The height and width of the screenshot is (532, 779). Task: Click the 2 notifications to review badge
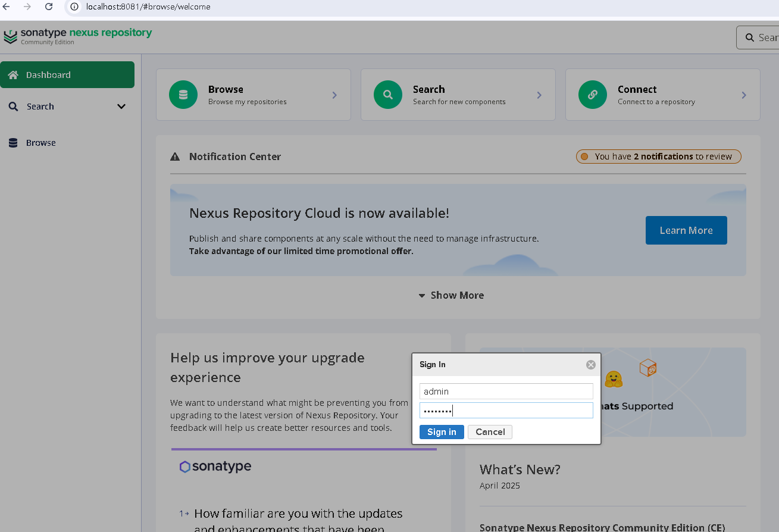click(x=659, y=157)
